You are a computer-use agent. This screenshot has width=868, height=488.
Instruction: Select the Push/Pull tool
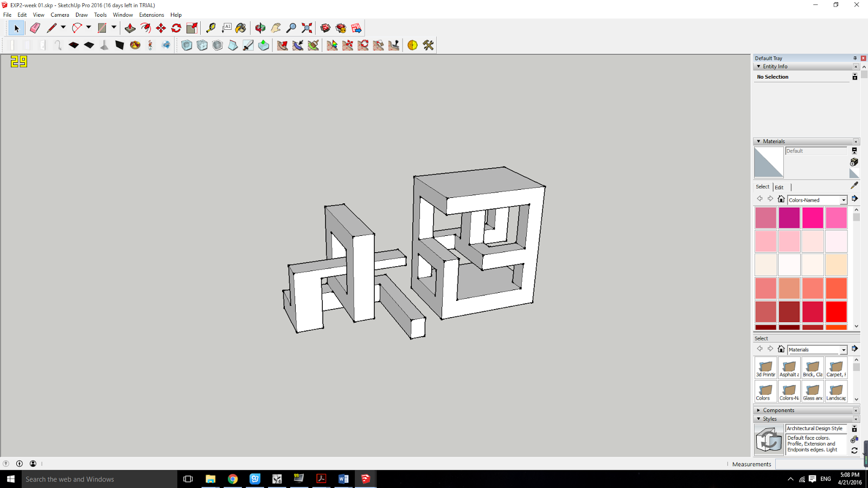pos(130,28)
